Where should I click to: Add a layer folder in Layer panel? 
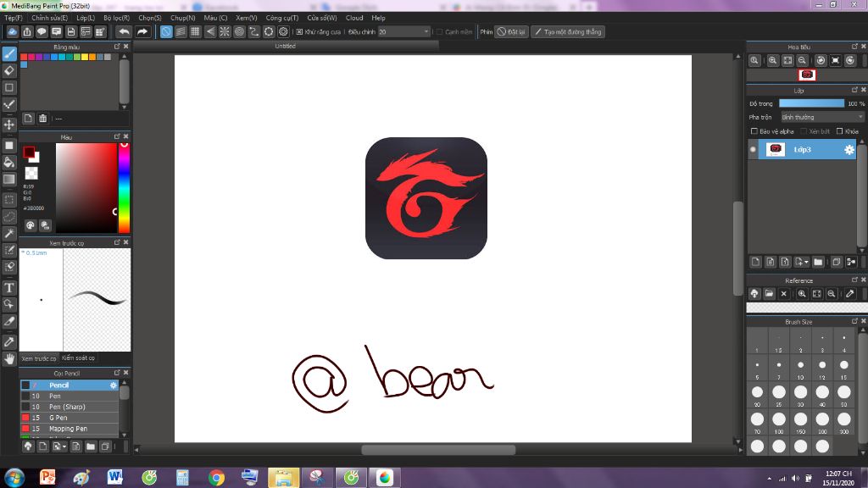pyautogui.click(x=818, y=262)
